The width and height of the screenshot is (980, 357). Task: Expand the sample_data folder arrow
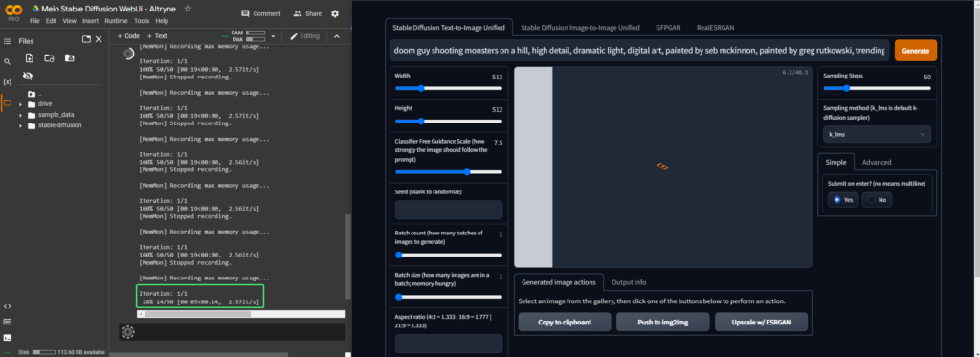pyautogui.click(x=21, y=115)
